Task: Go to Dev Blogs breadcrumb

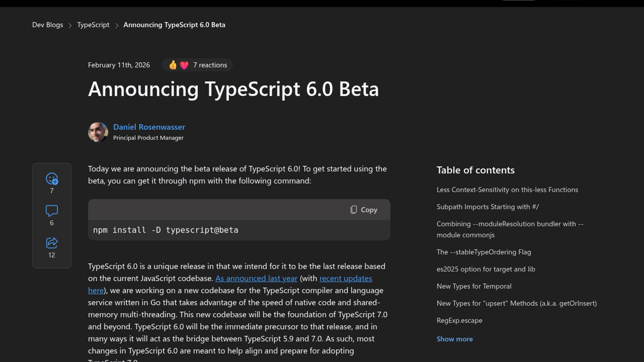Action: 48,25
